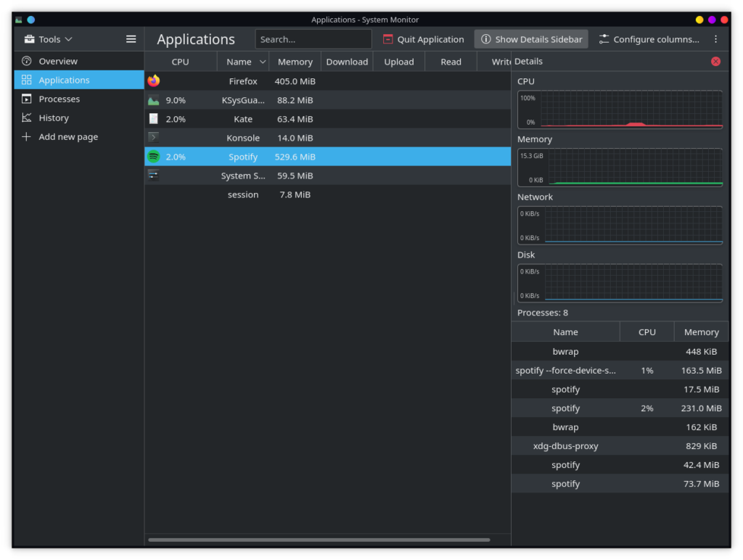Click the History chart icon
This screenshot has height=560, width=743.
[x=27, y=118]
